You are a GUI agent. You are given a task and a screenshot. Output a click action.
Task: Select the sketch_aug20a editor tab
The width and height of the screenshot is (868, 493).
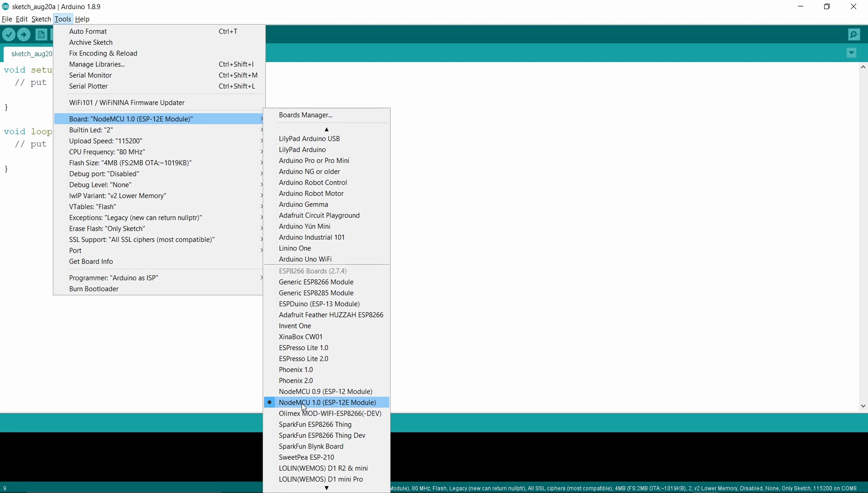[x=31, y=54]
